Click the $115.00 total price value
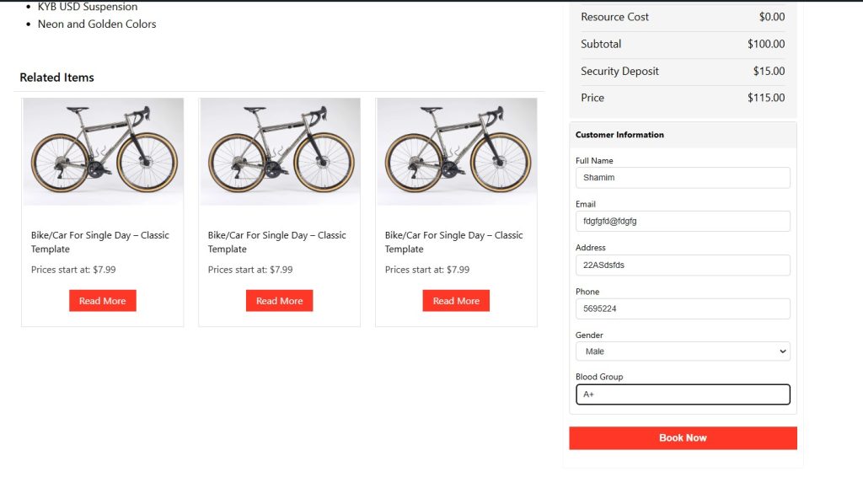This screenshot has height=504, width=863. click(x=765, y=98)
